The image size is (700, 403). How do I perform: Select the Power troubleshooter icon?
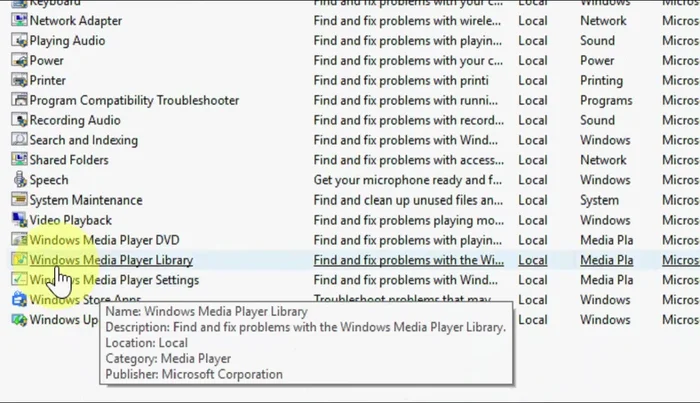tap(19, 61)
